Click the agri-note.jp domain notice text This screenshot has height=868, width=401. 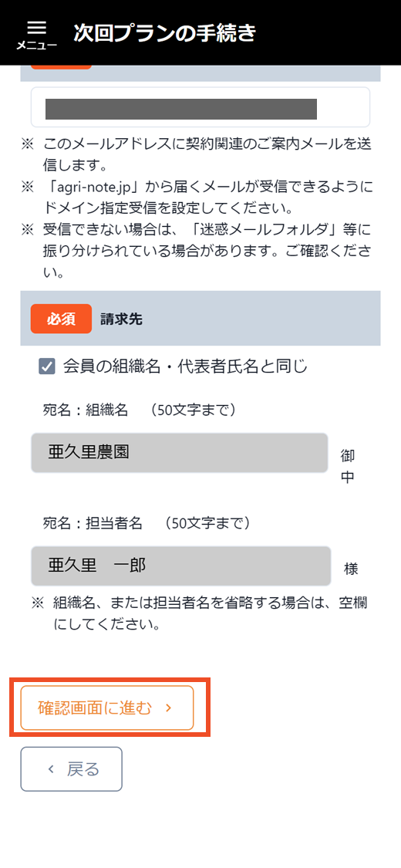[208, 198]
